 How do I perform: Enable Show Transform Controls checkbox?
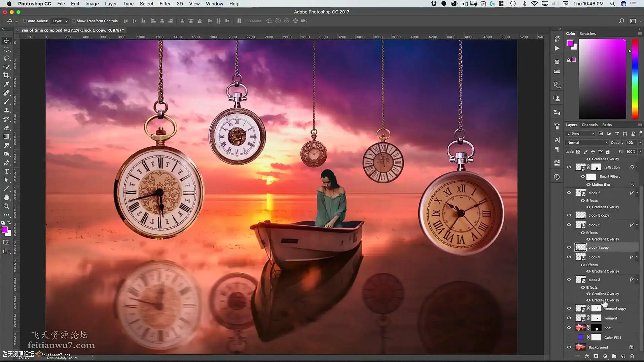pyautogui.click(x=74, y=21)
